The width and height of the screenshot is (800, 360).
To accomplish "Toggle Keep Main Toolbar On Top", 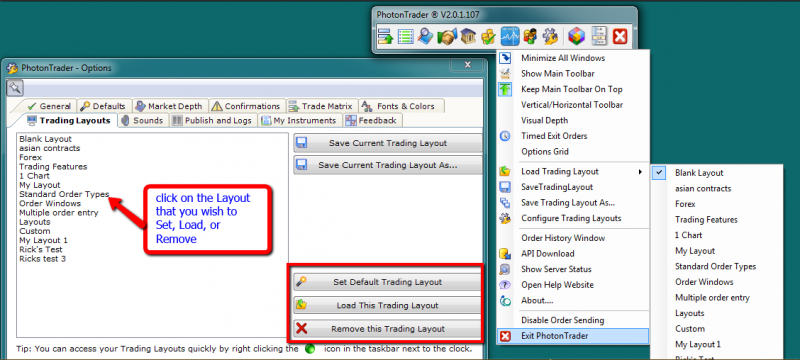I will coord(573,89).
